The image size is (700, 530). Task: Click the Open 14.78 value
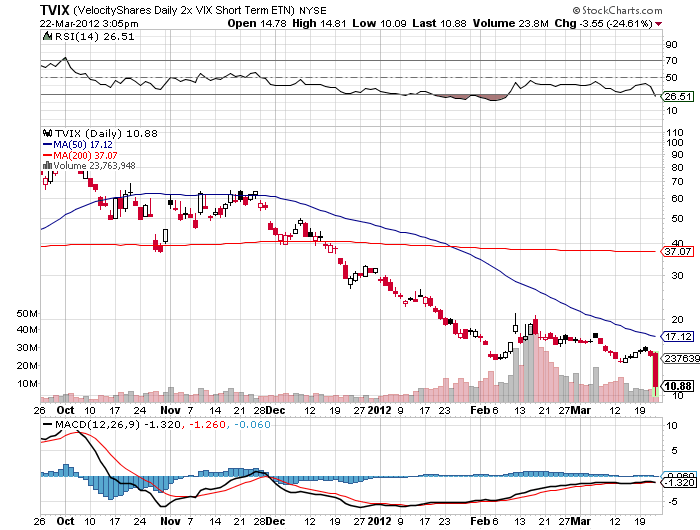(257, 23)
